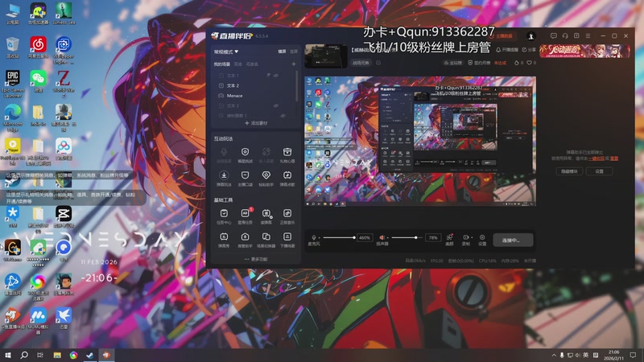Viewport: 644px width, 362px height.
Task: Select the third scene tab
Action: coord(252,64)
